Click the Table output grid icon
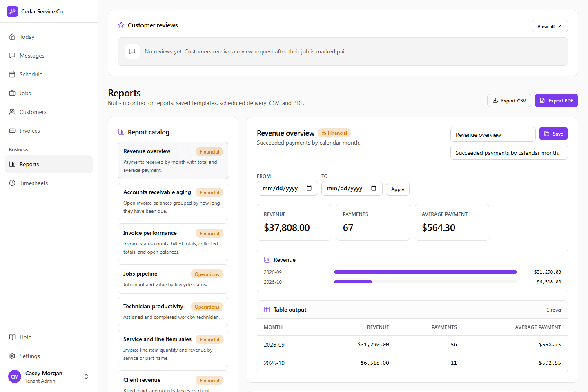This screenshot has height=392, width=588. pos(267,310)
